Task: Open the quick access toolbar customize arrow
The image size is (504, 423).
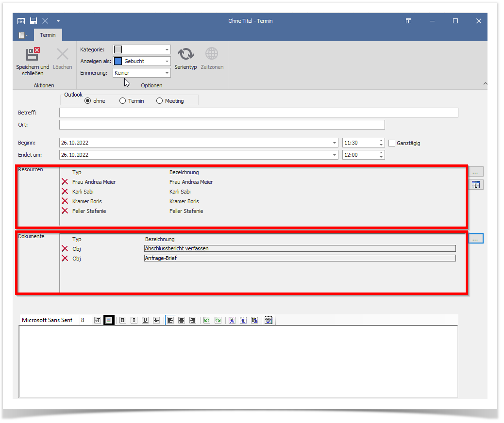Action: pos(58,21)
